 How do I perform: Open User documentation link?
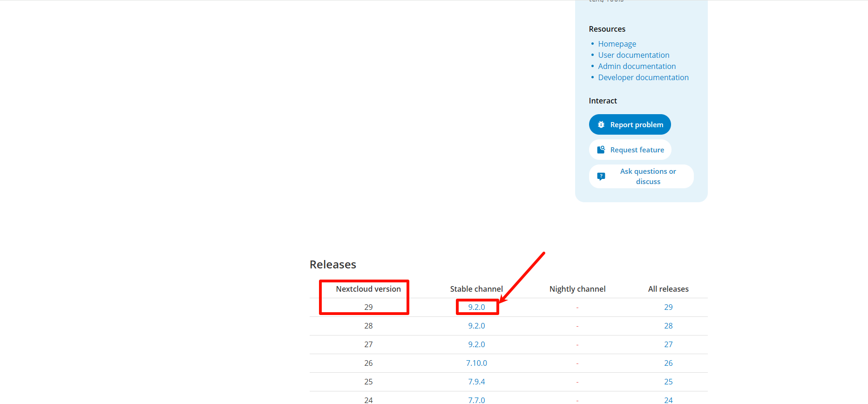click(x=634, y=55)
